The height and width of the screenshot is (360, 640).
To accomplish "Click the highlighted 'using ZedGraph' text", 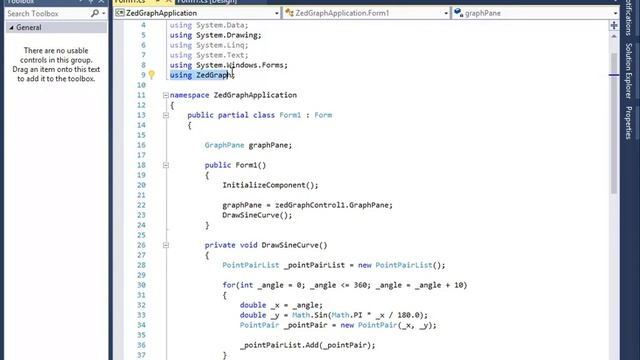I will pyautogui.click(x=199, y=75).
